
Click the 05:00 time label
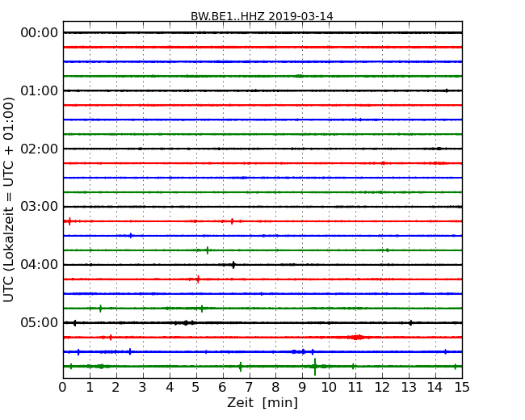click(40, 322)
